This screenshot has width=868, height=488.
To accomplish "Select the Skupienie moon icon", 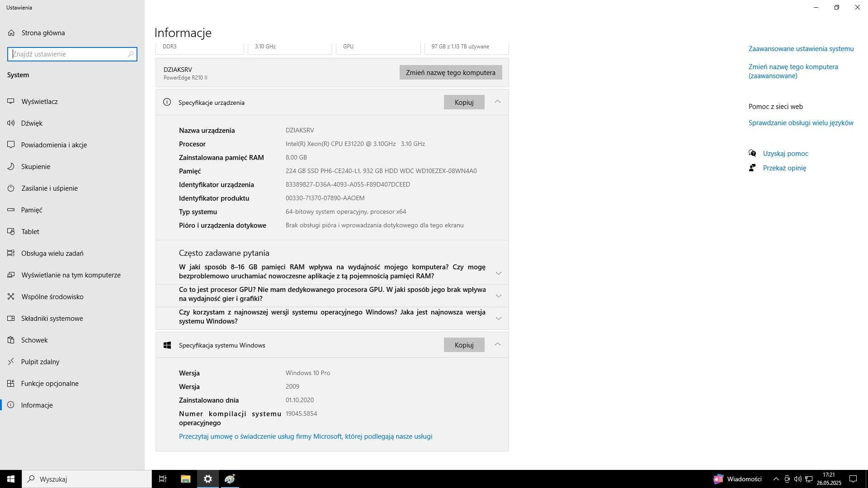I will (11, 166).
